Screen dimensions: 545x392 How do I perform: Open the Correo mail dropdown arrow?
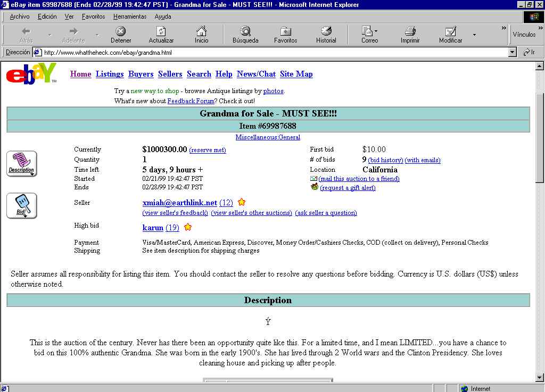(376, 31)
